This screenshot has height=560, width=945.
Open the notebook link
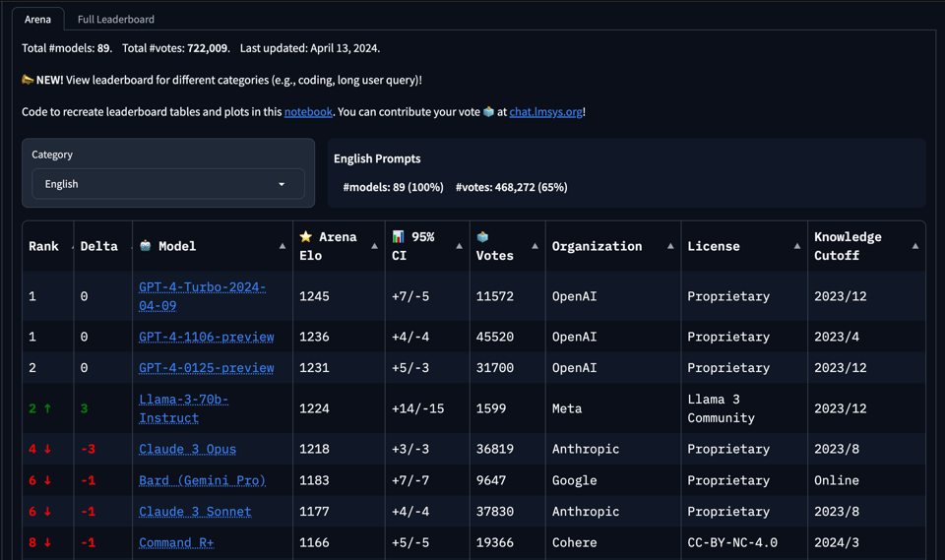pos(308,112)
